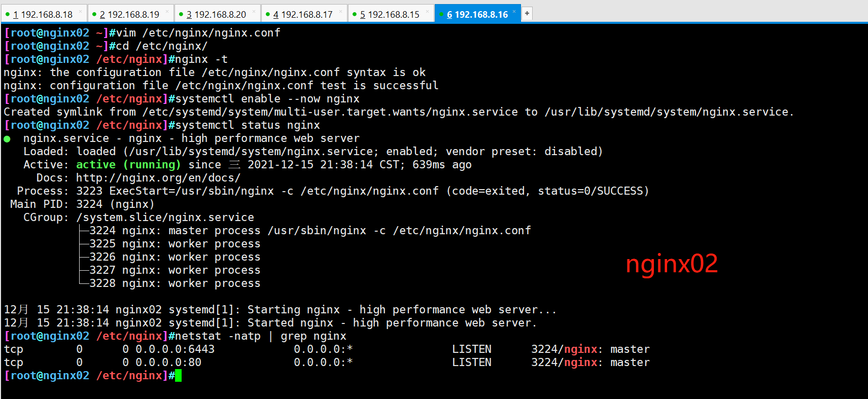Image resolution: width=868 pixels, height=399 pixels.
Task: Switch to session tab 3 192.168.8.20
Action: (x=217, y=14)
